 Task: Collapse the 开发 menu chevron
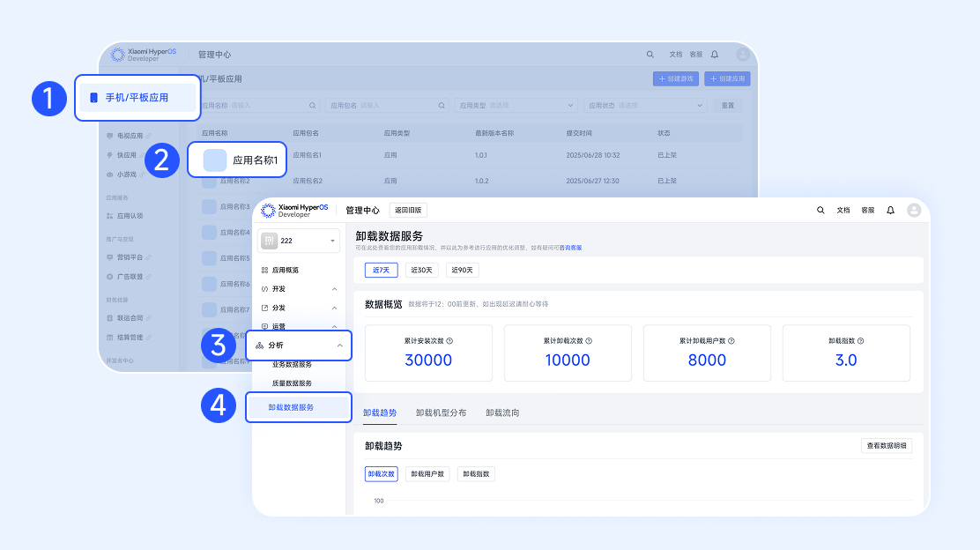coord(334,289)
